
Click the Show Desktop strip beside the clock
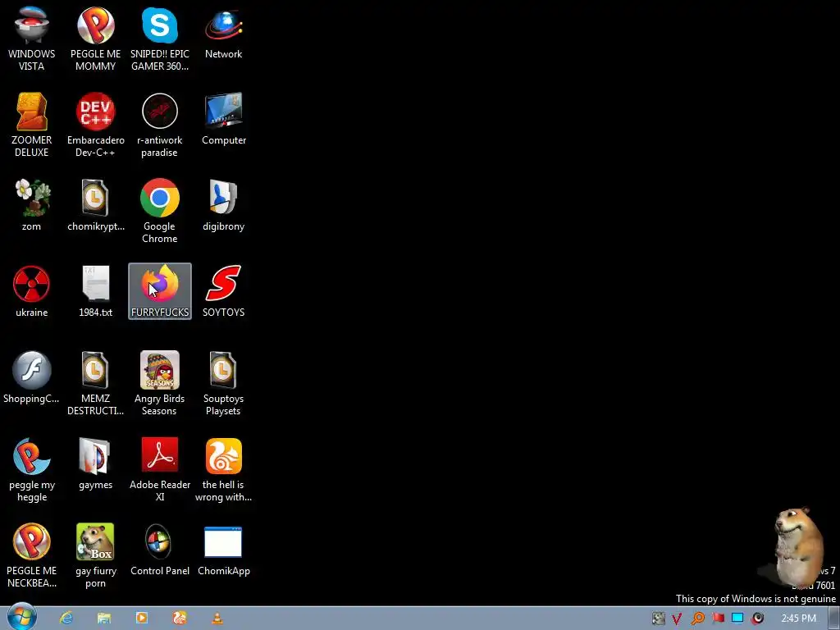(834, 619)
